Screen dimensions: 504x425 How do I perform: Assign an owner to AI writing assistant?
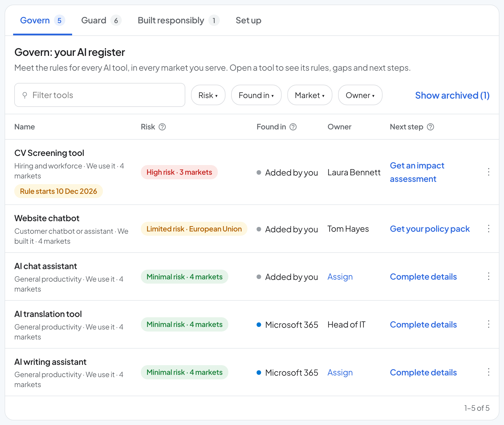click(340, 372)
